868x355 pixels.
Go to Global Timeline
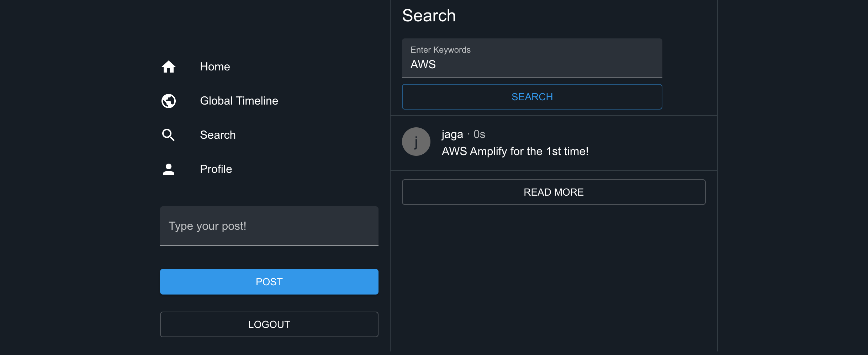point(239,101)
